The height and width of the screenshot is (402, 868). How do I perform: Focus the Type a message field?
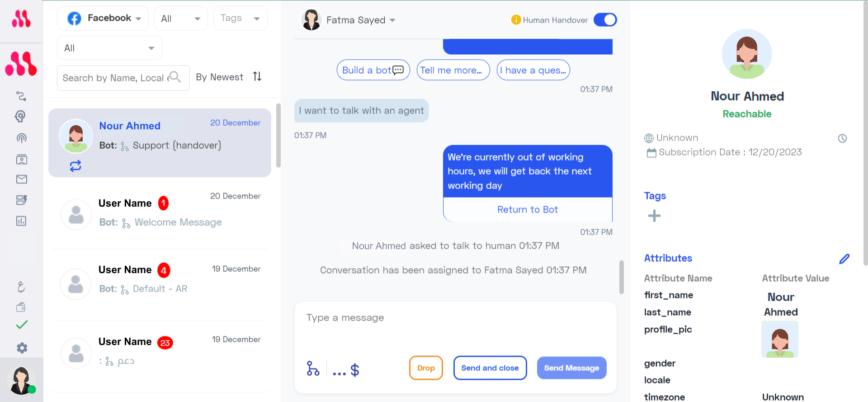click(x=455, y=326)
